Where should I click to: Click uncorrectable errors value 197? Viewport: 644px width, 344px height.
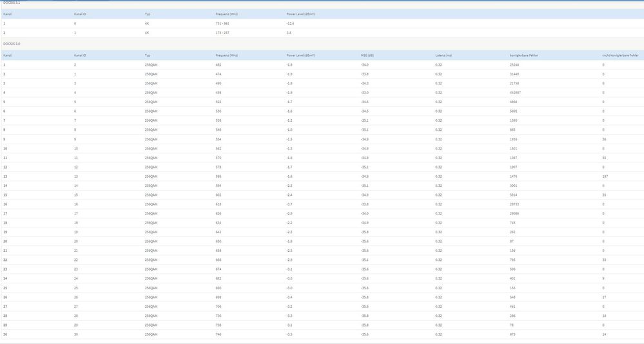coord(605,177)
